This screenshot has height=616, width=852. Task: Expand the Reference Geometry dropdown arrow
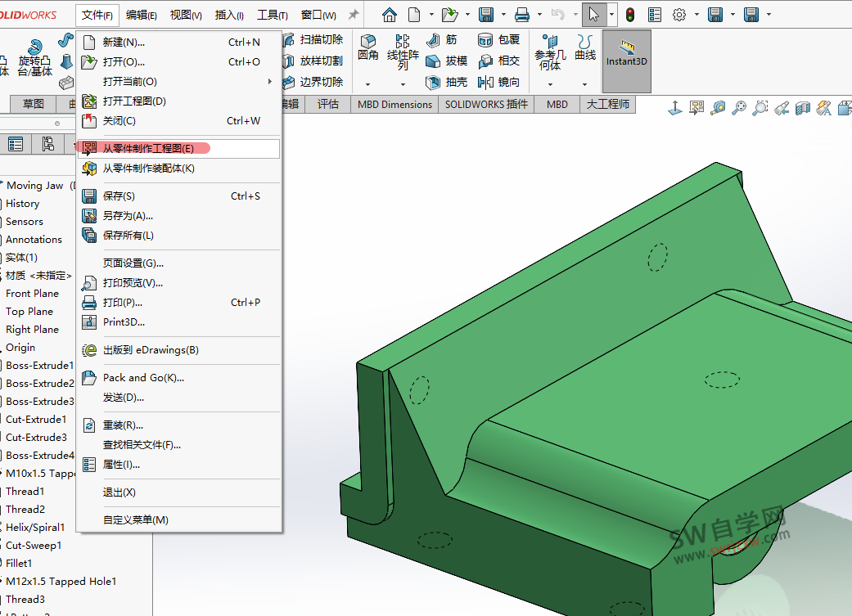(550, 84)
